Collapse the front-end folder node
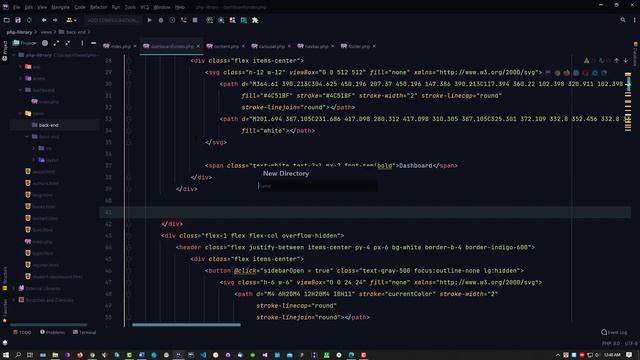The width and height of the screenshot is (640, 360). (27, 137)
